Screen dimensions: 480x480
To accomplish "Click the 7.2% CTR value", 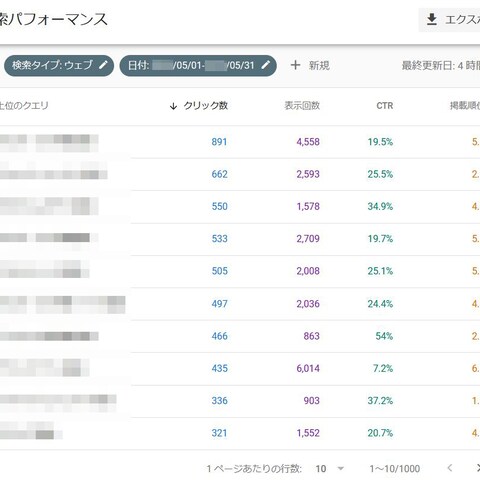I will click(x=383, y=368).
